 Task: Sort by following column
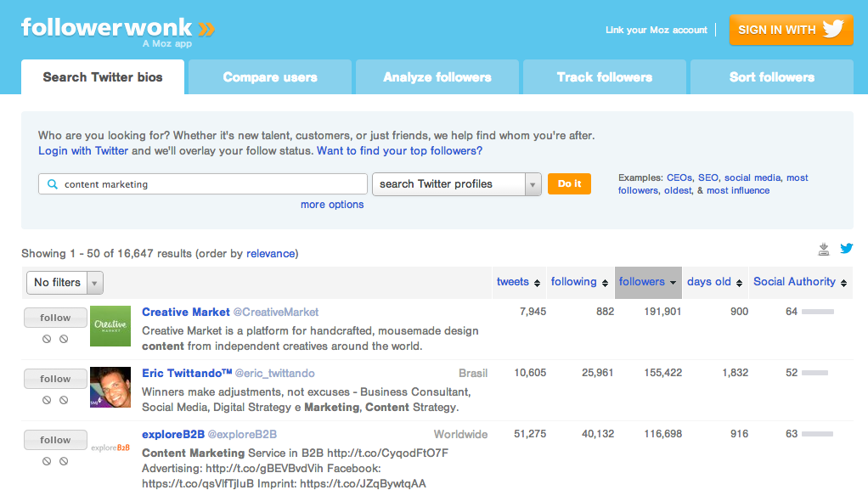[579, 282]
